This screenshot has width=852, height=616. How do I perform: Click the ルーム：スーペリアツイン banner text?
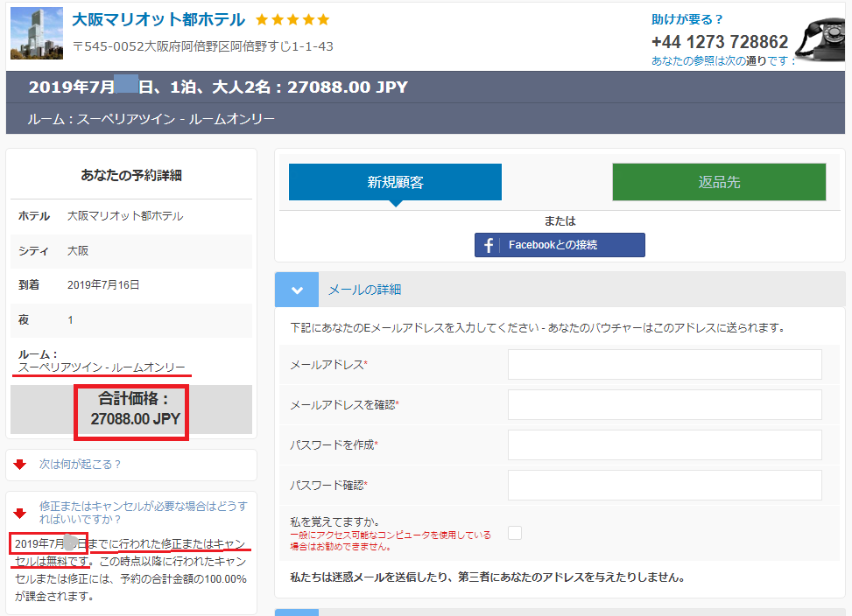pos(151,119)
